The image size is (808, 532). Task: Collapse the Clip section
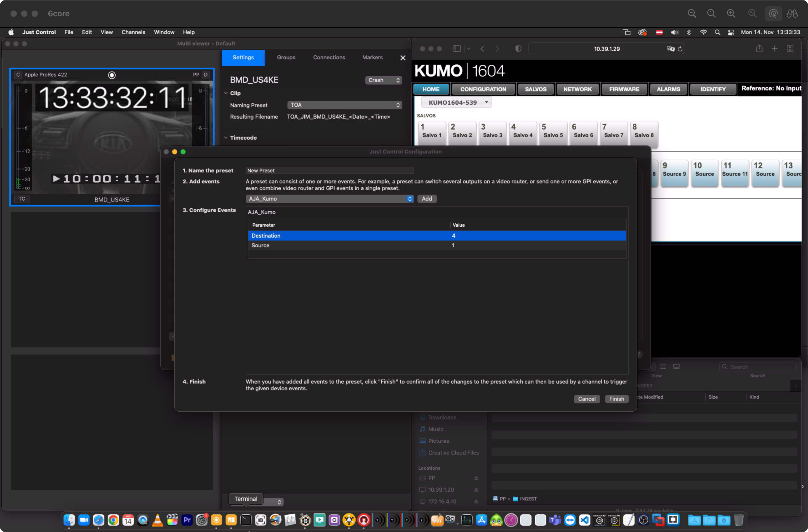pyautogui.click(x=226, y=93)
